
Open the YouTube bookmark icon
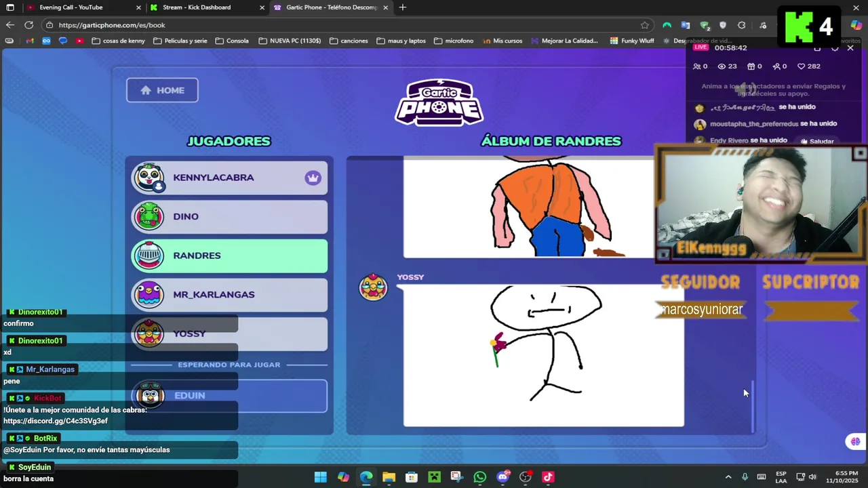click(79, 41)
